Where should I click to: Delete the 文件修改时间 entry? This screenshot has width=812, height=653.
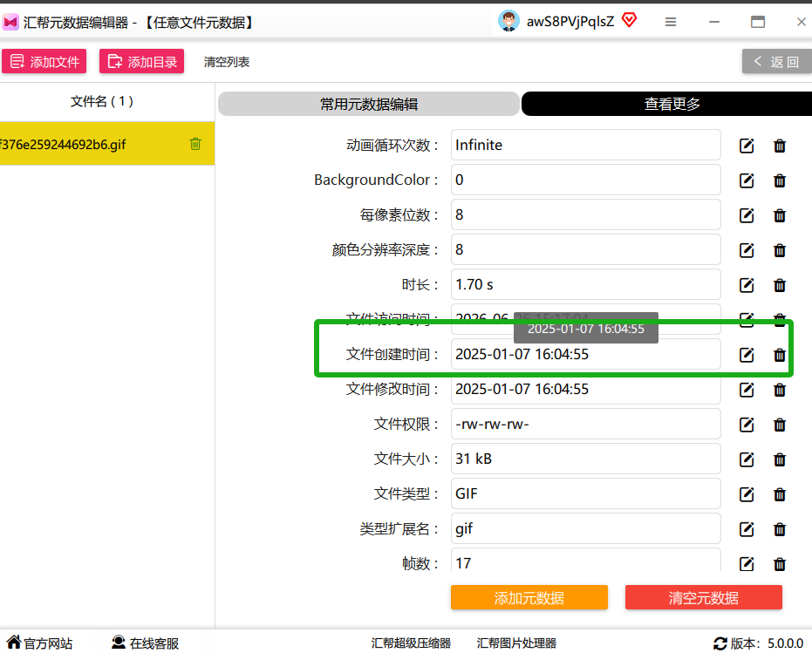pos(780,390)
